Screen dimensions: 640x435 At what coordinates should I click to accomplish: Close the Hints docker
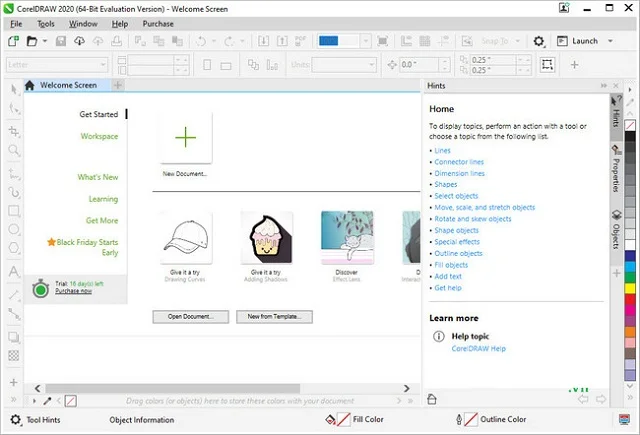point(616,86)
